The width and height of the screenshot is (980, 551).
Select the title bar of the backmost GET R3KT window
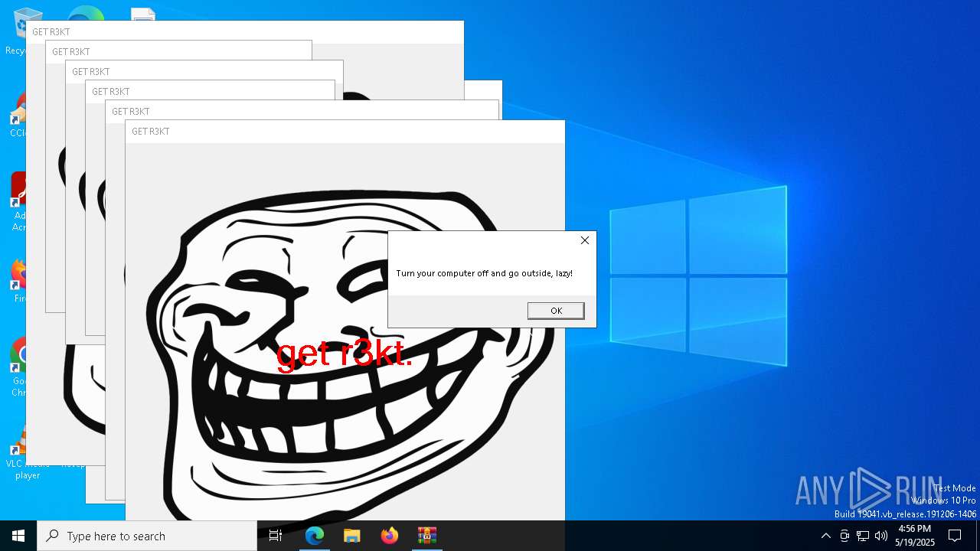click(245, 32)
